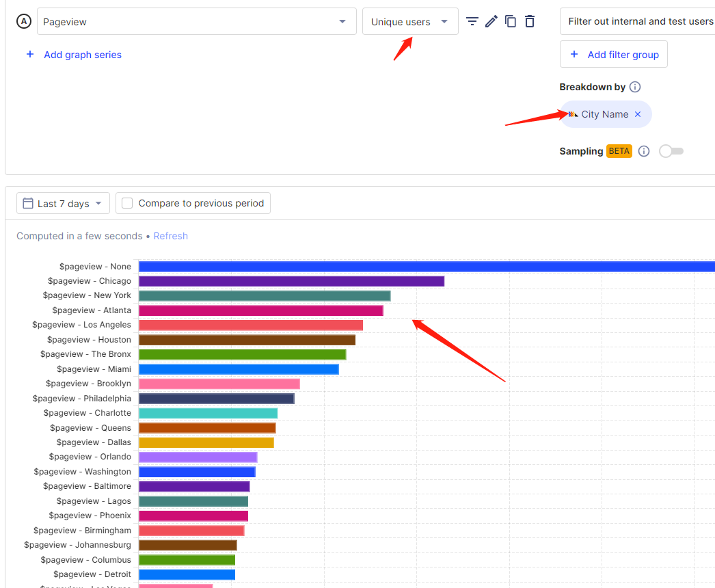Check Compare to previous period box
715x588 pixels.
[127, 203]
